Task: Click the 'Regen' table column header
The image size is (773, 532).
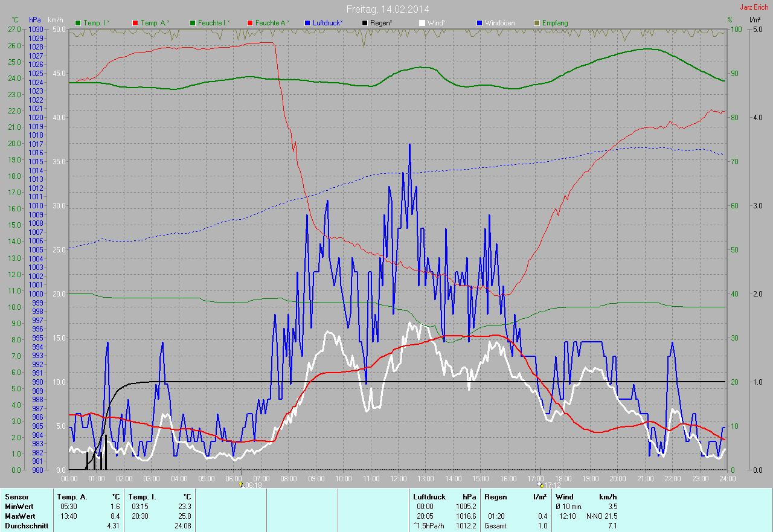Action: tap(496, 496)
